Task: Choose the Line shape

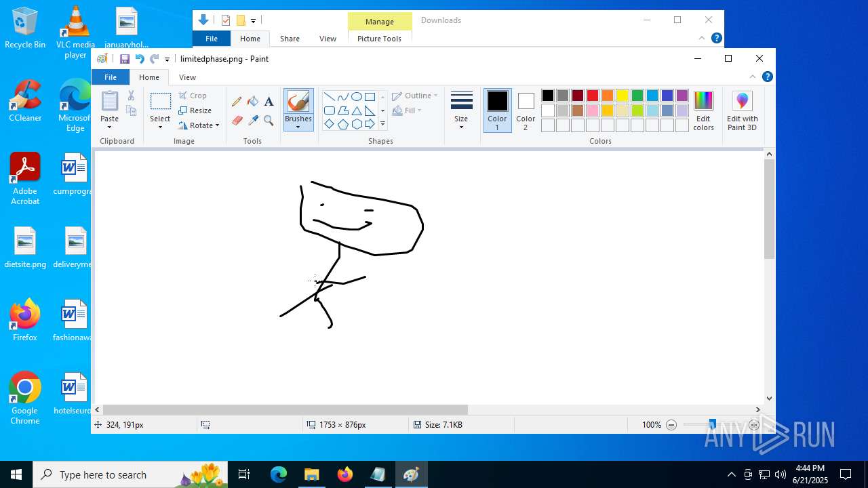Action: click(x=329, y=97)
